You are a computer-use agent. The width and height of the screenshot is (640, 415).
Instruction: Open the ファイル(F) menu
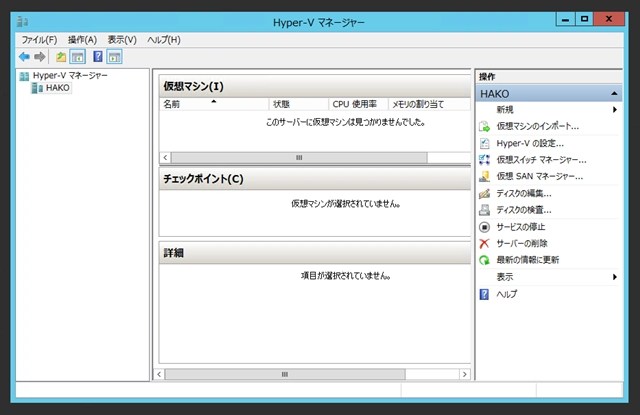point(39,40)
